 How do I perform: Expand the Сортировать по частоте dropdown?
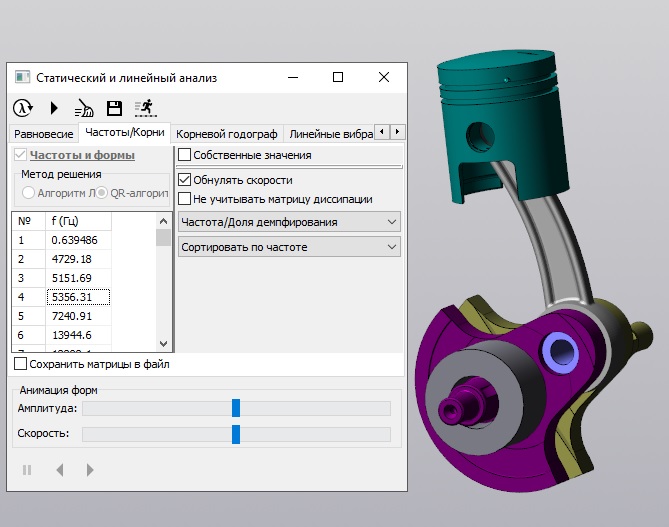(289, 247)
